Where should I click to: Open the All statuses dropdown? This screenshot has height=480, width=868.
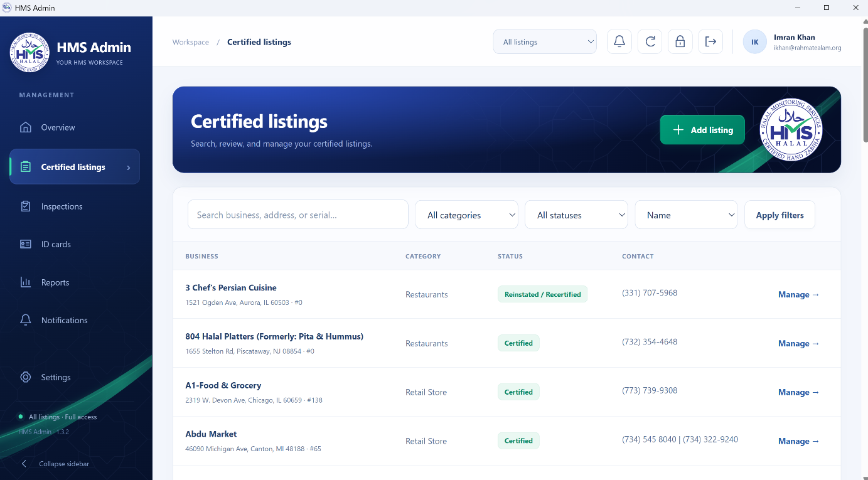pos(576,215)
